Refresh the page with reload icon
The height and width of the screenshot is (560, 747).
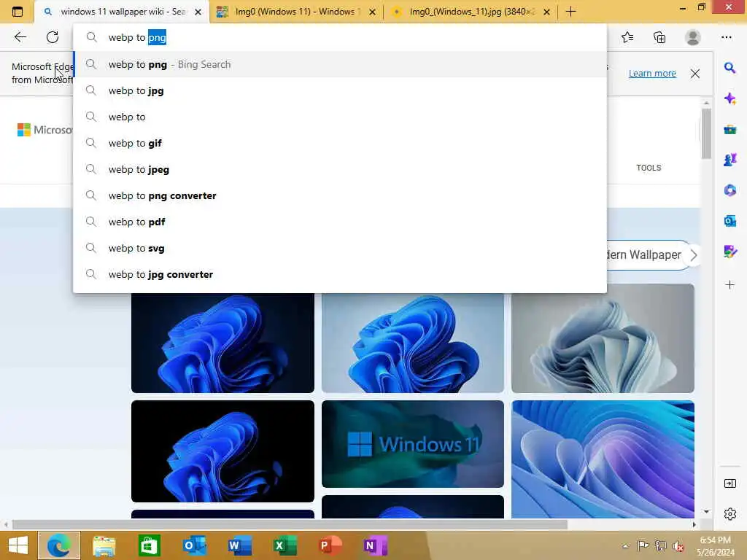[53, 37]
